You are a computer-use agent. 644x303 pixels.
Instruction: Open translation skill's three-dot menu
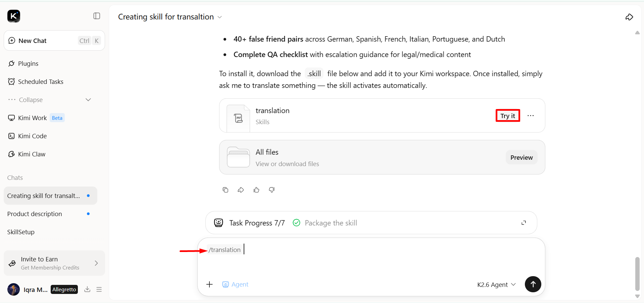coord(531,116)
